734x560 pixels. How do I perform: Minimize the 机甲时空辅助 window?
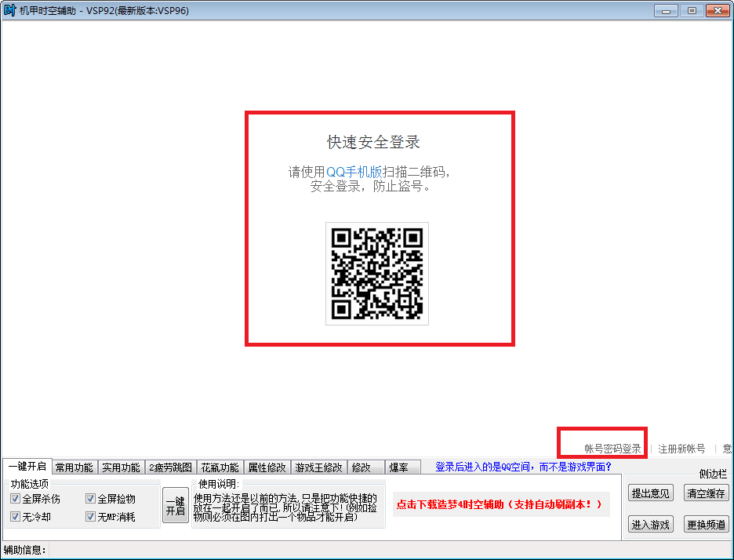[666, 10]
